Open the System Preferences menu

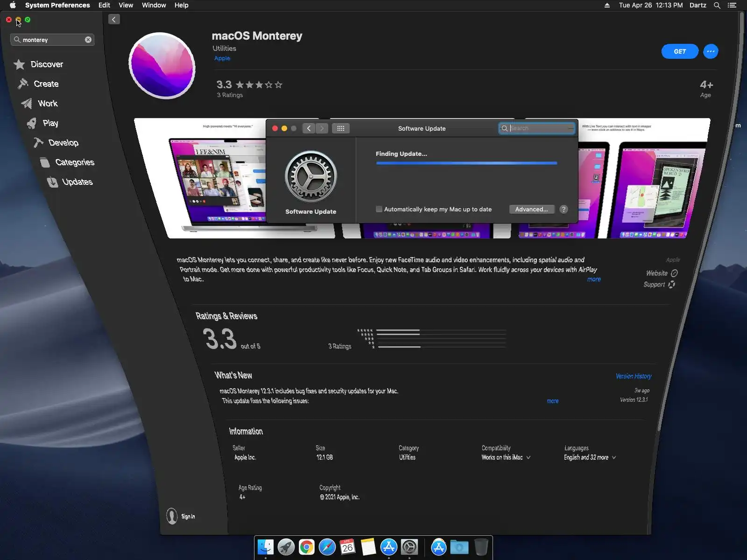(x=57, y=5)
